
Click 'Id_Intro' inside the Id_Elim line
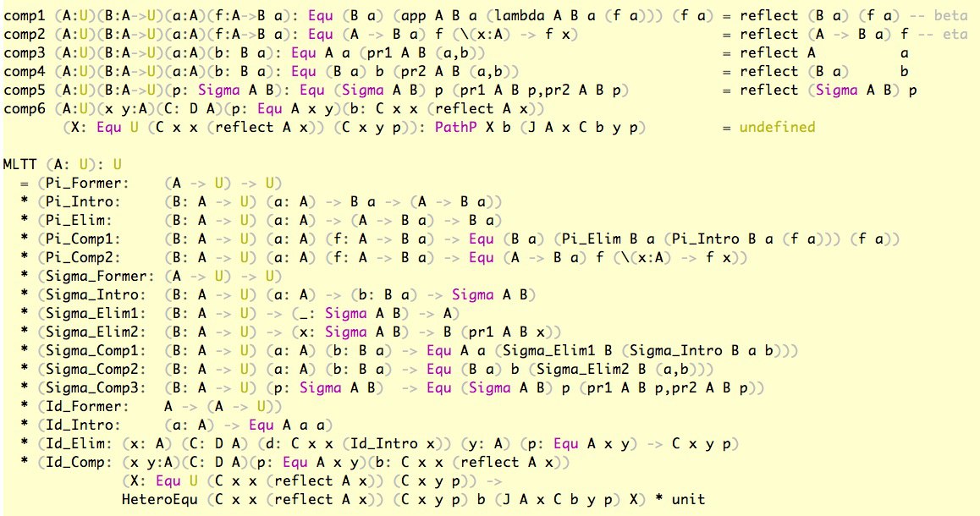coord(383,444)
